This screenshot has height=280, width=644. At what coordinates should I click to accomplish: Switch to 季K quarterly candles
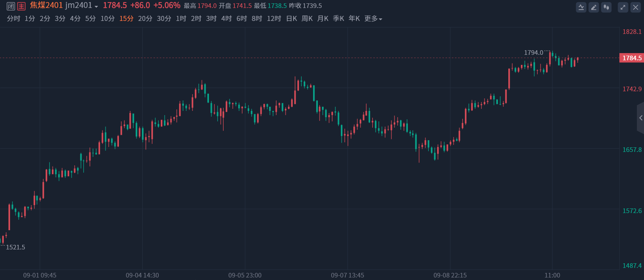338,18
